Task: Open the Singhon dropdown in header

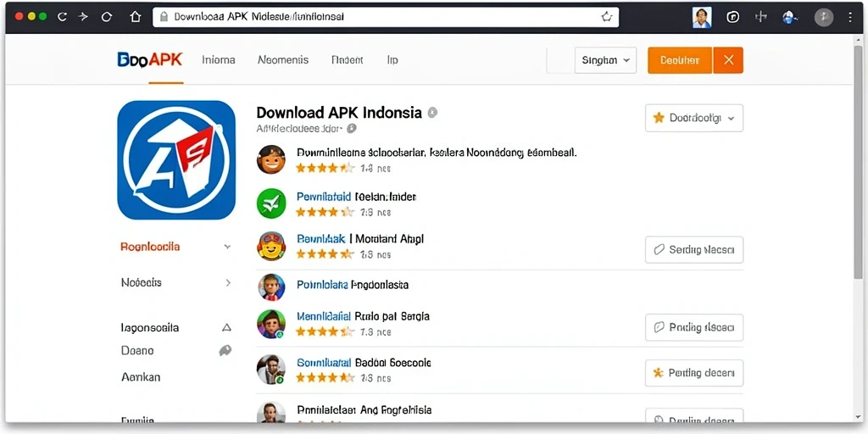Action: click(x=605, y=60)
